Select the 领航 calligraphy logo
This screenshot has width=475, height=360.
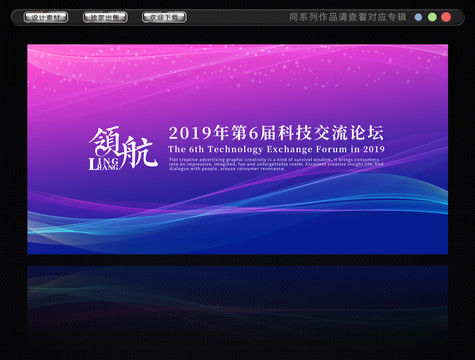point(123,148)
